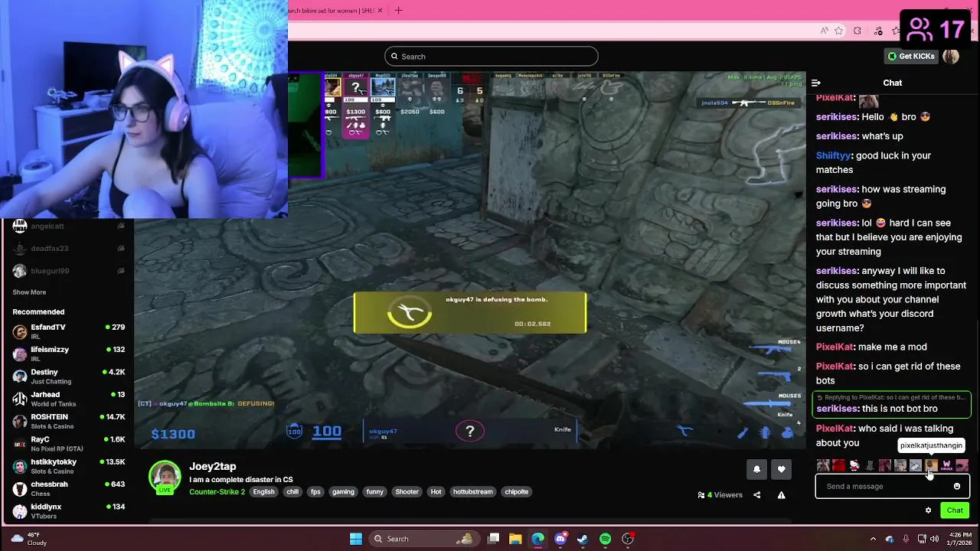Click the gaming tag
The height and width of the screenshot is (551, 980).
[x=343, y=492]
